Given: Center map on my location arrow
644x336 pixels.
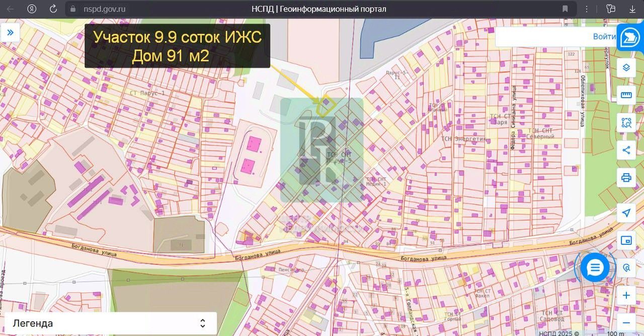Looking at the screenshot, I should (x=626, y=213).
